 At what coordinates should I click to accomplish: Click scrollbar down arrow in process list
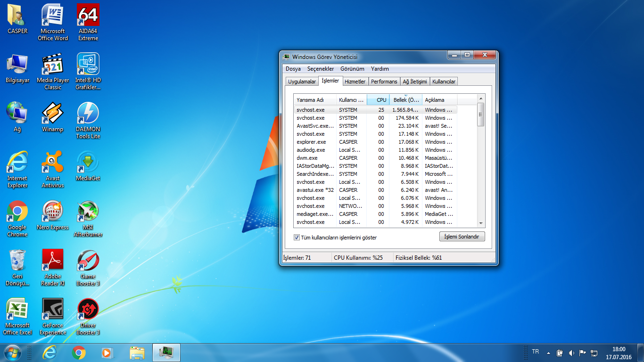tap(481, 223)
